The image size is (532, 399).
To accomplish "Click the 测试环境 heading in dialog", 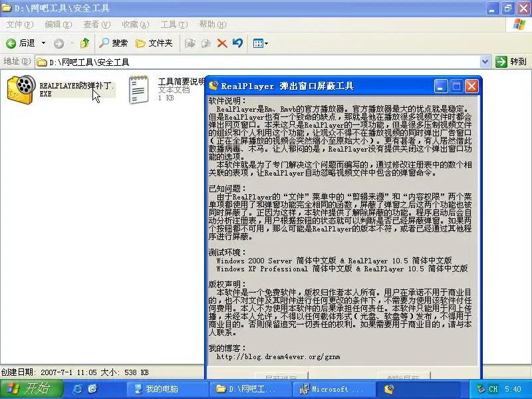I will coord(227,253).
